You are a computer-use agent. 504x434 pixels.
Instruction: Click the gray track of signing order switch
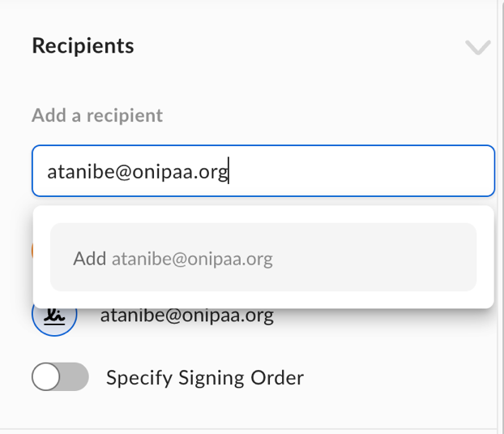(75, 376)
